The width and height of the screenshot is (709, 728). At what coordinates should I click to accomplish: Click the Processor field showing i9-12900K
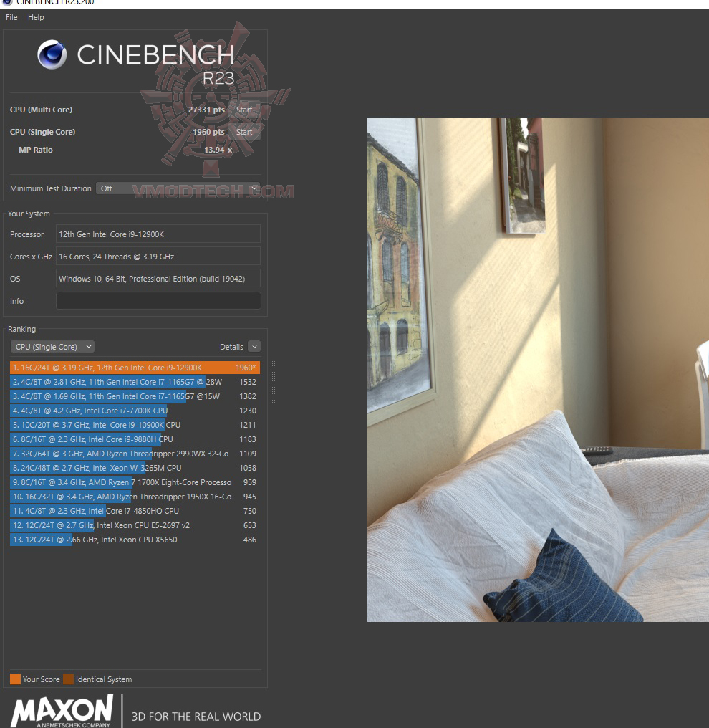point(158,234)
